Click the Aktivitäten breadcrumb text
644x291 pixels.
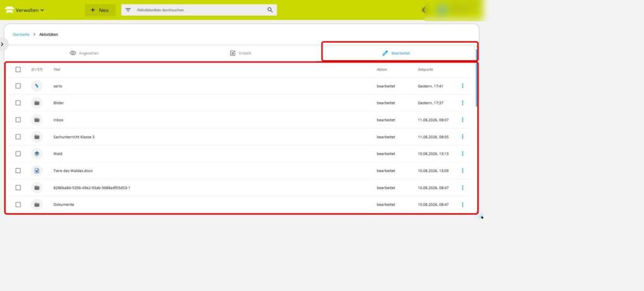48,35
